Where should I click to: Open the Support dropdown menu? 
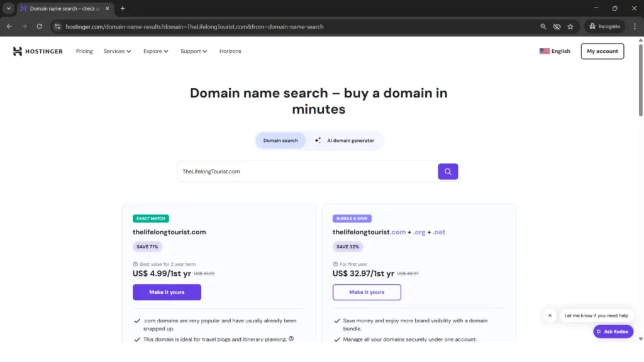pyautogui.click(x=194, y=52)
